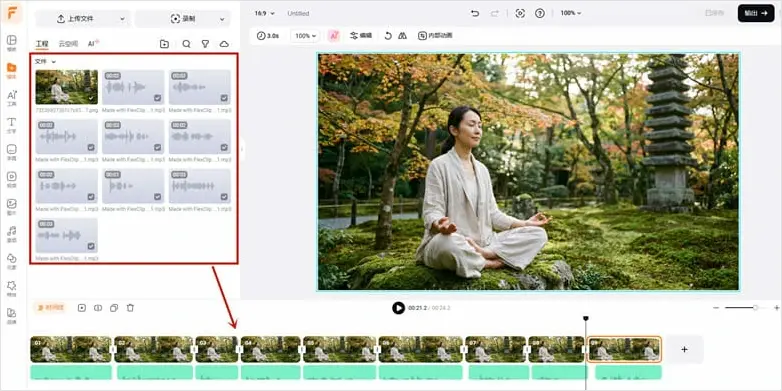Image resolution: width=782 pixels, height=391 pixels.
Task: Add a new scene with plus button
Action: click(x=684, y=350)
